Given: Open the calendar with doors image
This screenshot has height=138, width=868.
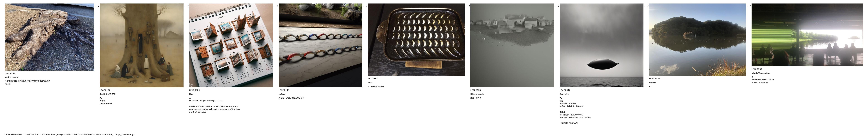Looking at the screenshot, I should 231,46.
